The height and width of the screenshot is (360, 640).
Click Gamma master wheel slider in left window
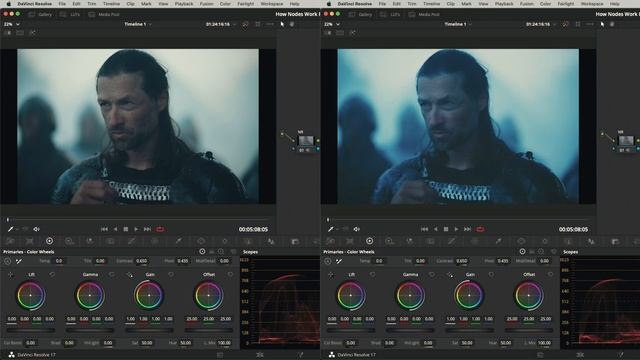pyautogui.click(x=90, y=330)
